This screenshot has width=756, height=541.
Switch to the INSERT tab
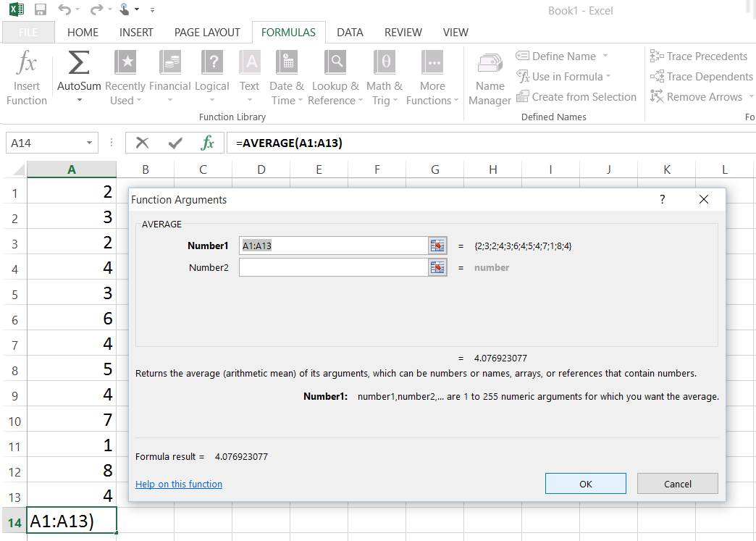(136, 33)
